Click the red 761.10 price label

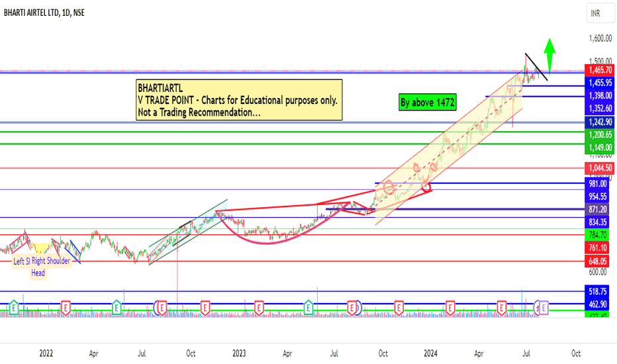598,248
